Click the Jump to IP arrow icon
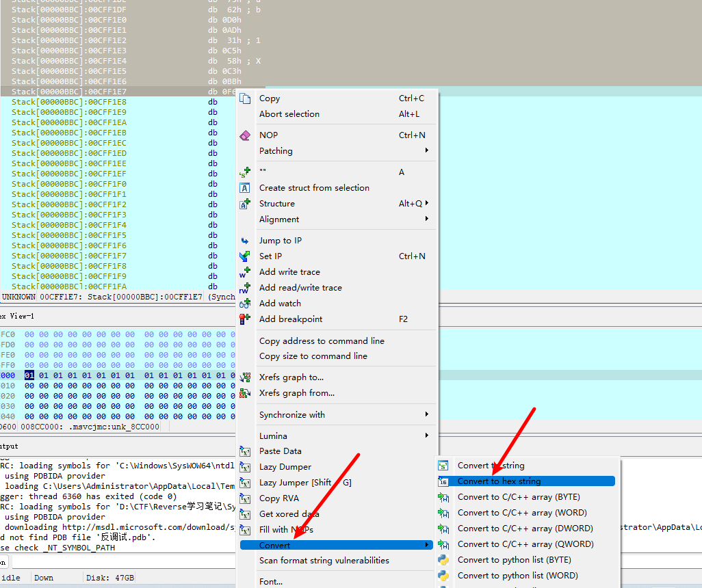702x588 pixels. coord(245,241)
